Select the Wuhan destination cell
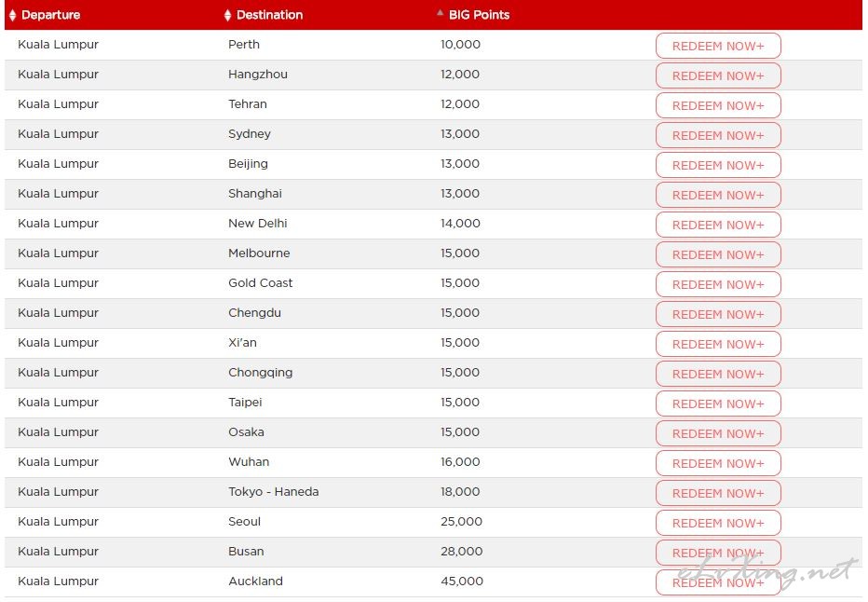 (x=249, y=462)
